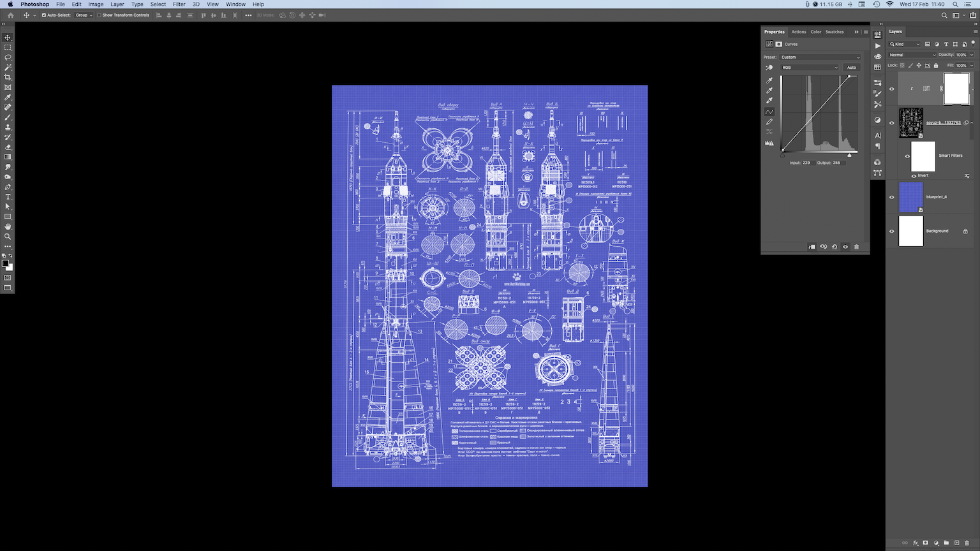Select the Pen tool
The height and width of the screenshot is (551, 980).
[x=8, y=187]
